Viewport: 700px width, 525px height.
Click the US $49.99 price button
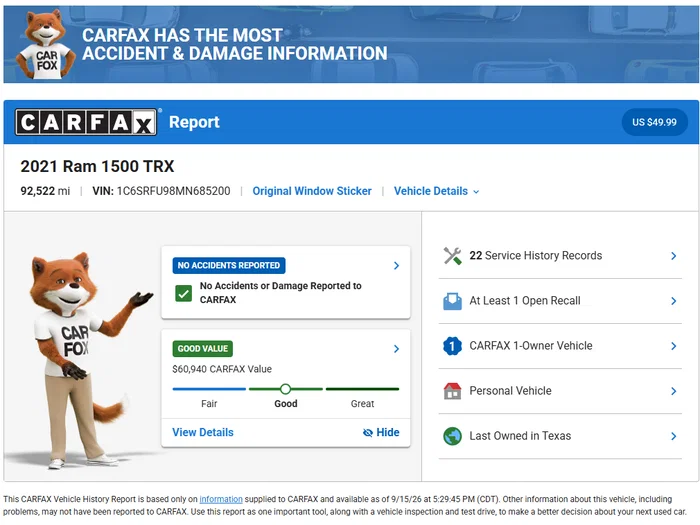coord(654,122)
